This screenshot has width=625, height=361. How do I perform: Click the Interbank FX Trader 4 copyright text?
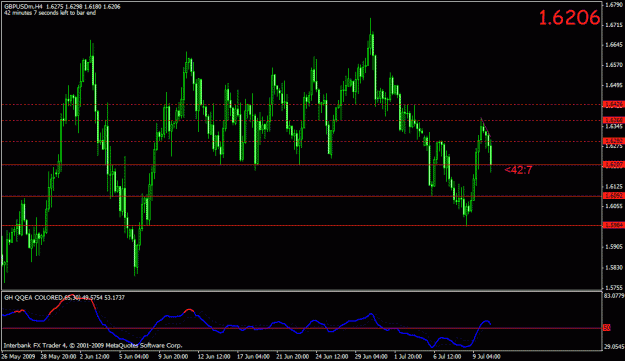coord(93,345)
